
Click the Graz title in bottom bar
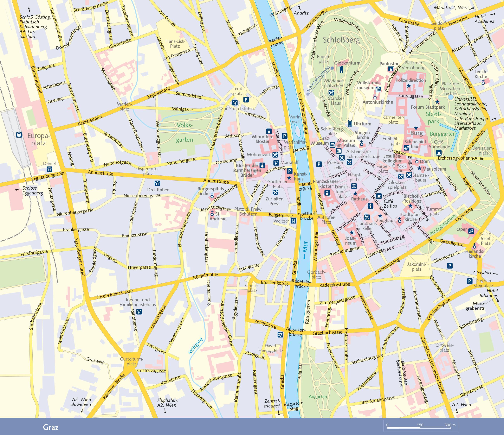click(x=51, y=427)
